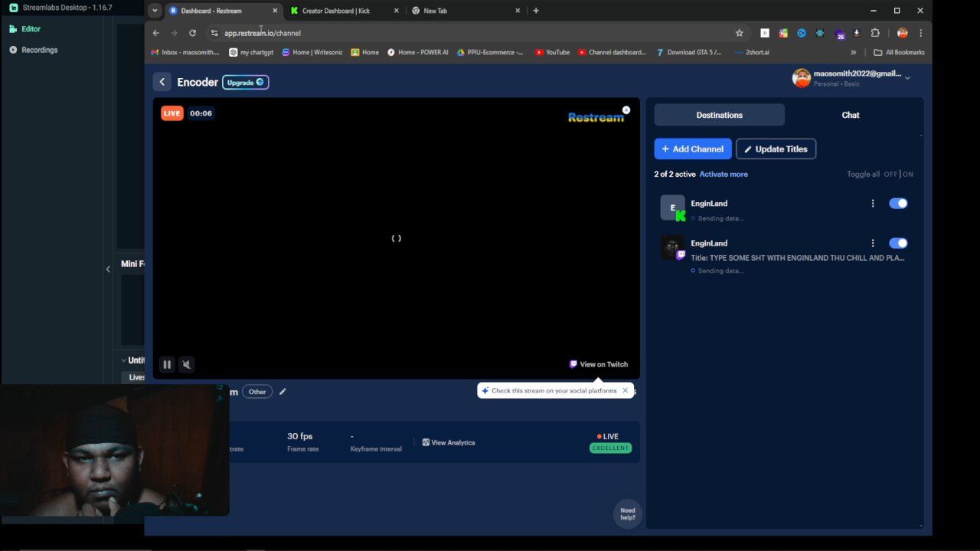Pause the stream preview
980x551 pixels.
(x=167, y=364)
